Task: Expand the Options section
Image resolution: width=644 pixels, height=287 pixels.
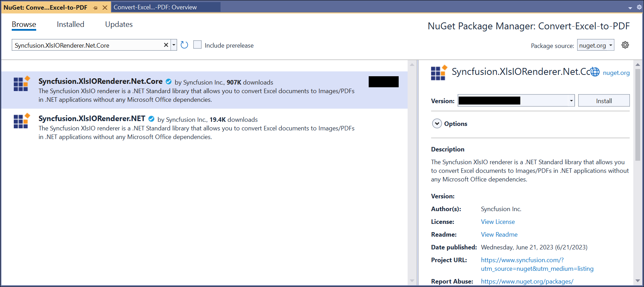Action: (437, 123)
